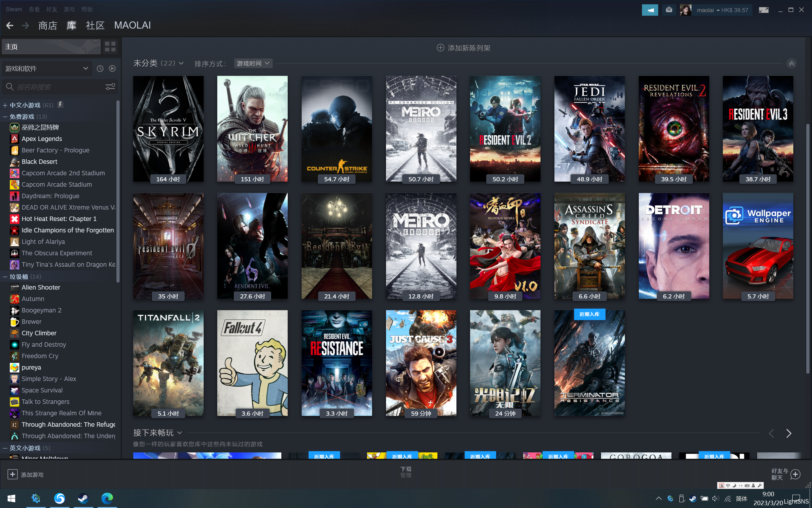Open volume control in system tray

[715, 498]
